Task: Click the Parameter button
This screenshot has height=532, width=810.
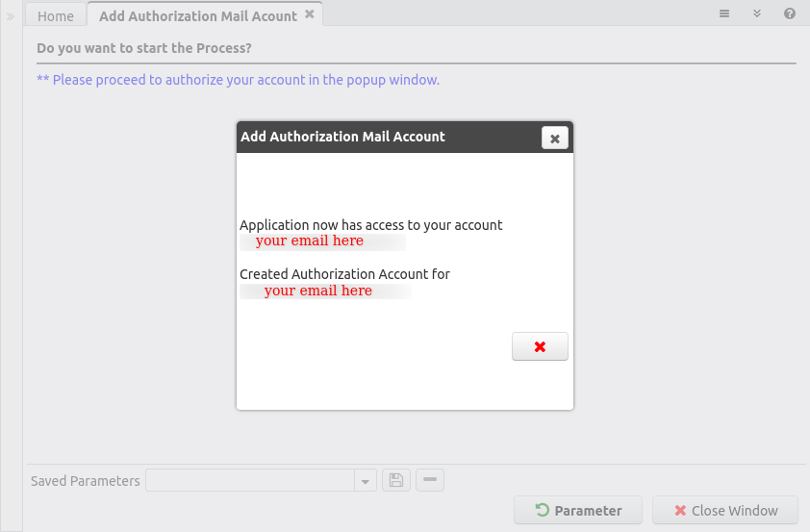Action: point(578,511)
